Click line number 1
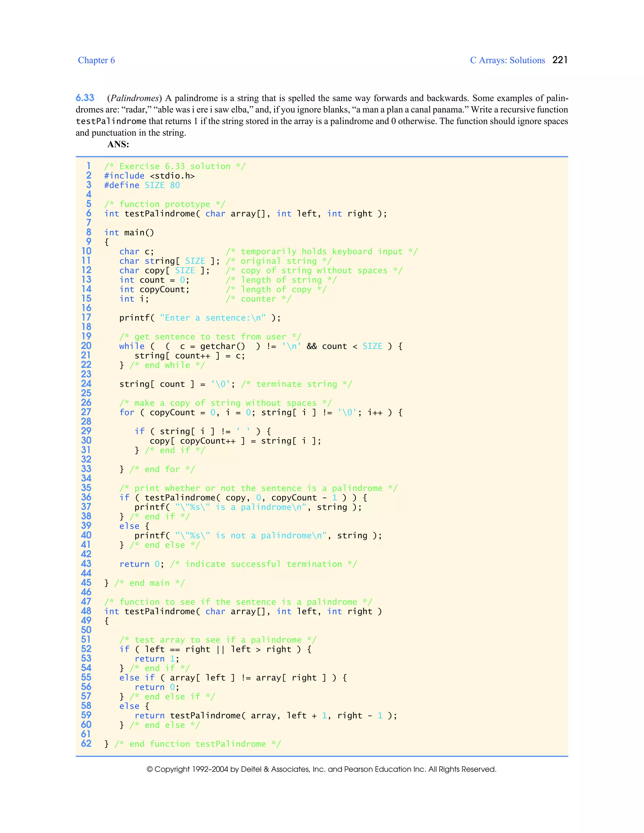The height and width of the screenshot is (833, 644). click(88, 166)
